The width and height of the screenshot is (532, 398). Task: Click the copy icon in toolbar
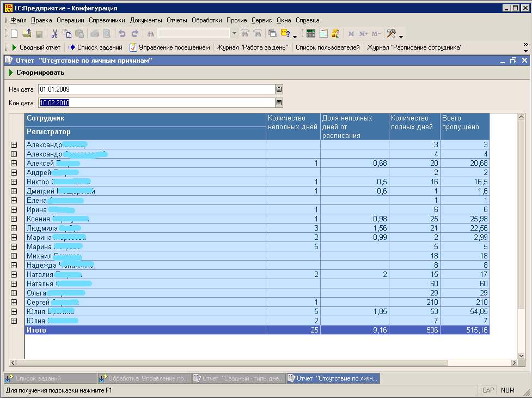(67, 33)
